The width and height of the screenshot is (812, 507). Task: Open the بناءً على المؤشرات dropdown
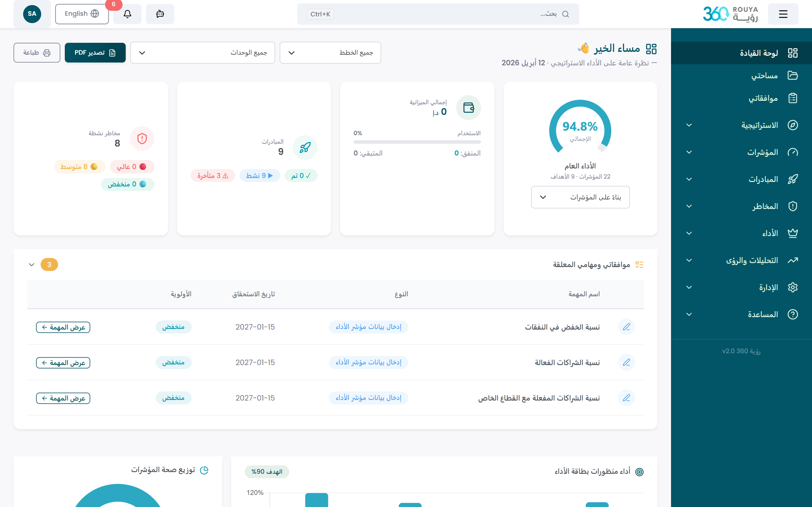point(580,197)
